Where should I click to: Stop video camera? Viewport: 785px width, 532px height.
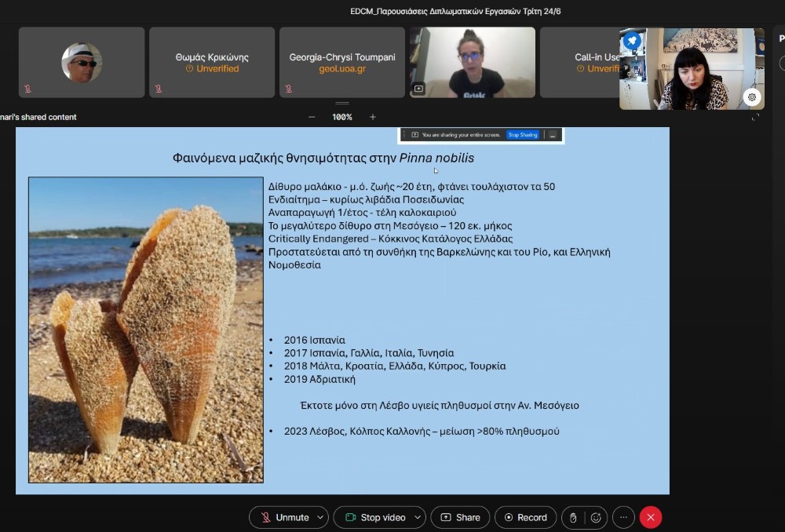click(374, 517)
